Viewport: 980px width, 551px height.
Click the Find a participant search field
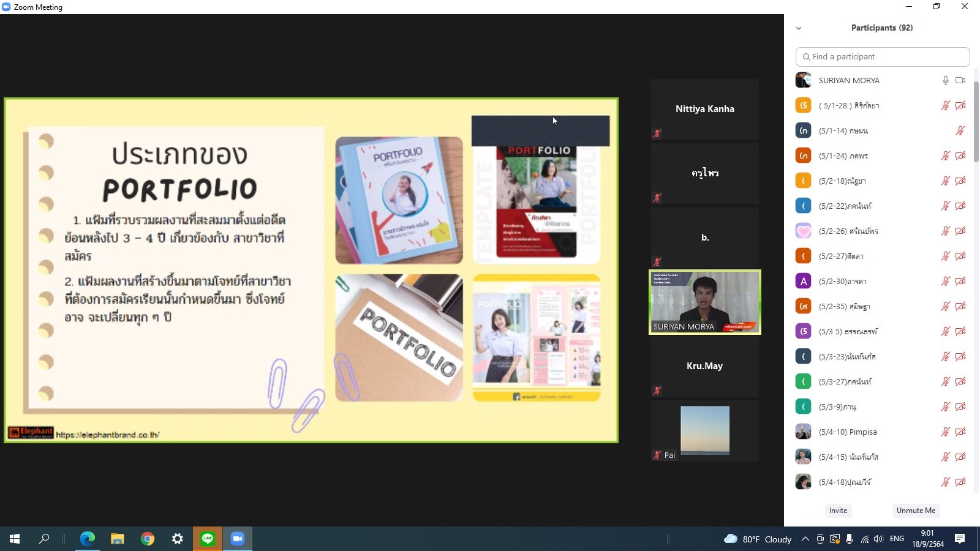click(883, 56)
